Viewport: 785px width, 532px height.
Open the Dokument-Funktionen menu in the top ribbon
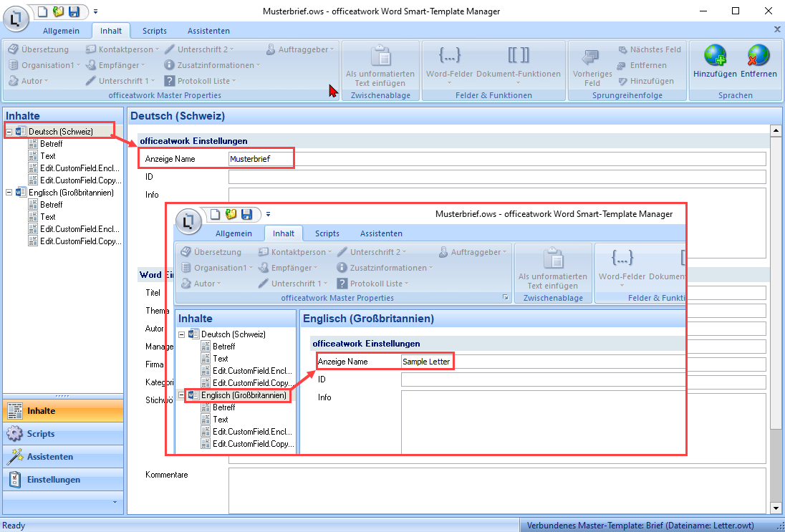coord(518,65)
